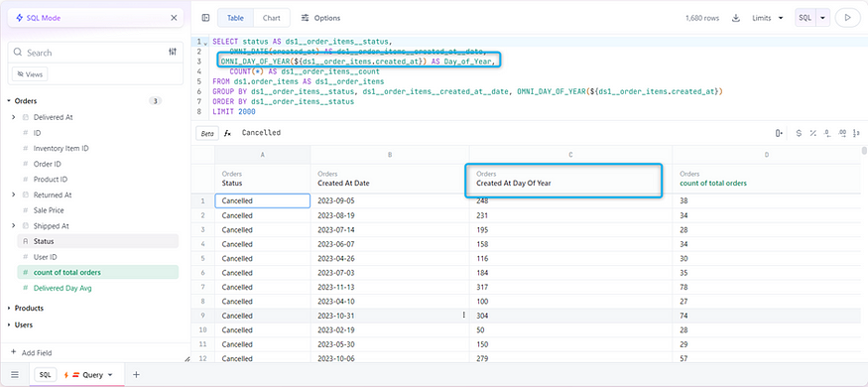Image resolution: width=868 pixels, height=387 pixels.
Task: Click the hash icon beside Sale Price
Action: coord(25,210)
